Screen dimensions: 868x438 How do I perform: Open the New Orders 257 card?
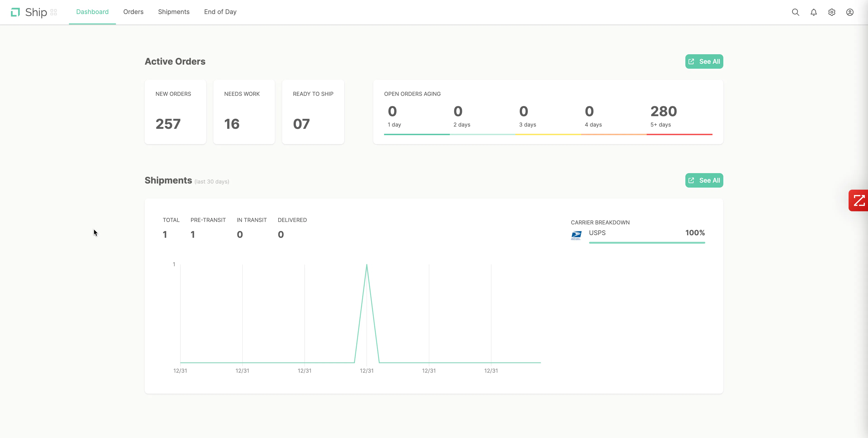pyautogui.click(x=175, y=112)
